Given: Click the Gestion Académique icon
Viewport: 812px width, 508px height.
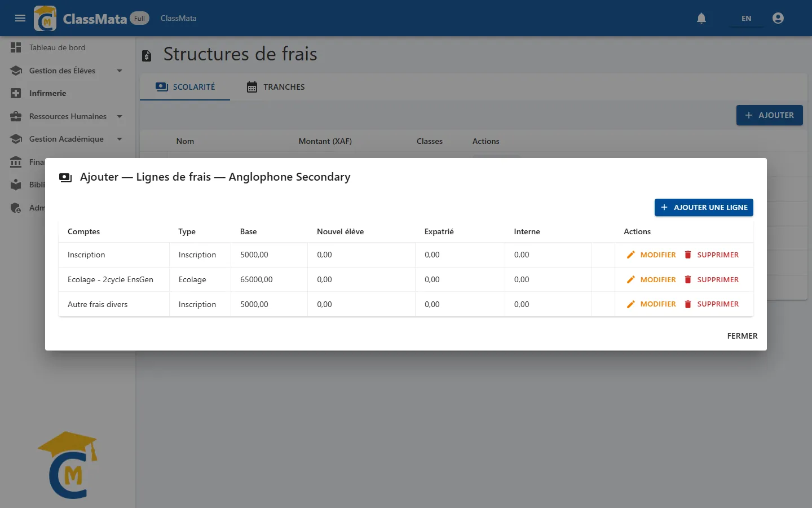Looking at the screenshot, I should pos(16,139).
